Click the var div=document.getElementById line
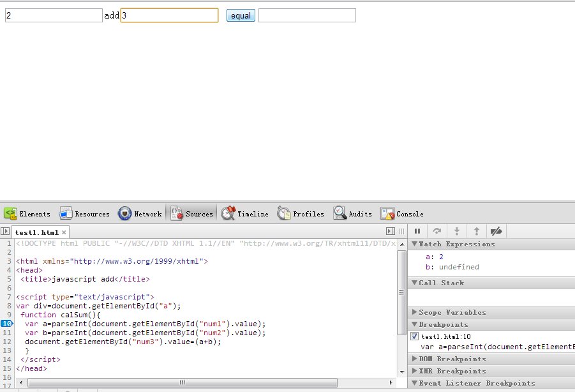This screenshot has height=392, width=575. [x=98, y=306]
